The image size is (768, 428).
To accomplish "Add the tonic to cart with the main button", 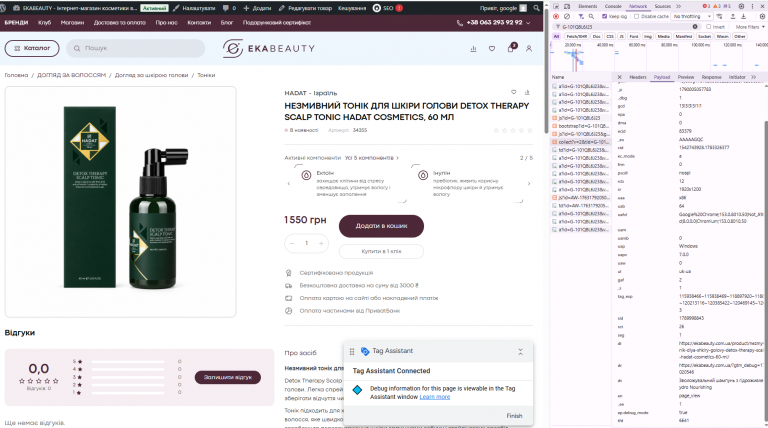I will pos(381,226).
